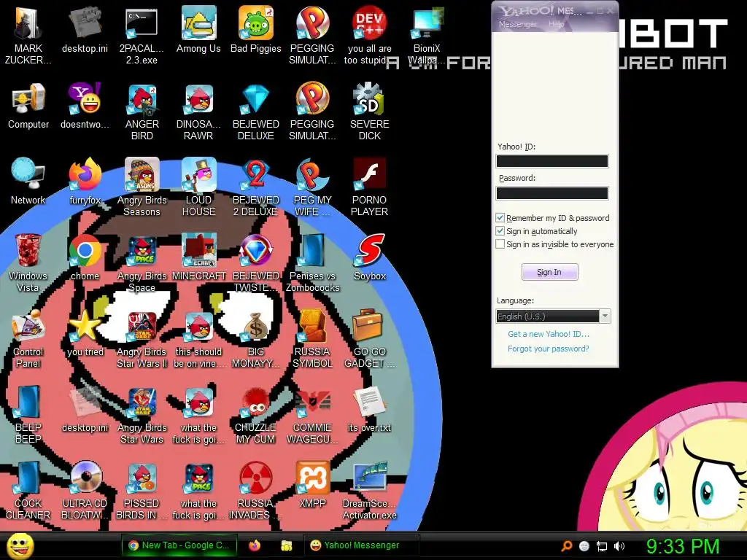Switch to New Tab - Google Chrome taskbar item
The height and width of the screenshot is (560, 747).
pos(179,545)
